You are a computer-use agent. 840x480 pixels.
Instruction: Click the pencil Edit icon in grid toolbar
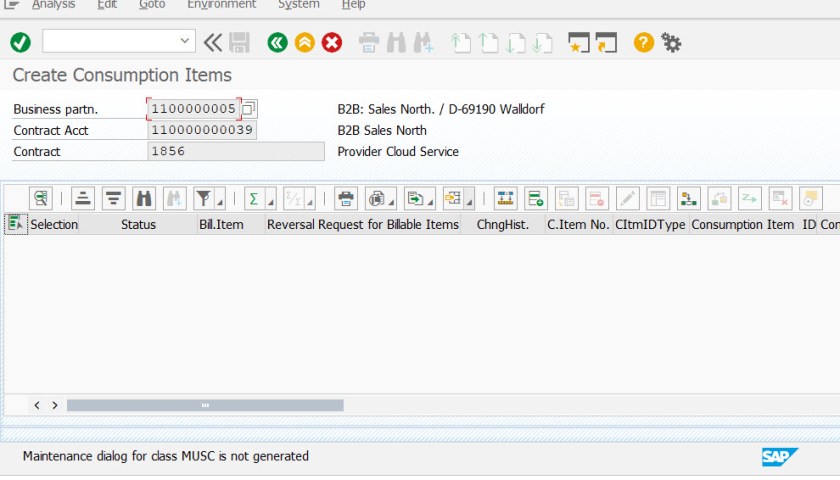tap(627, 199)
